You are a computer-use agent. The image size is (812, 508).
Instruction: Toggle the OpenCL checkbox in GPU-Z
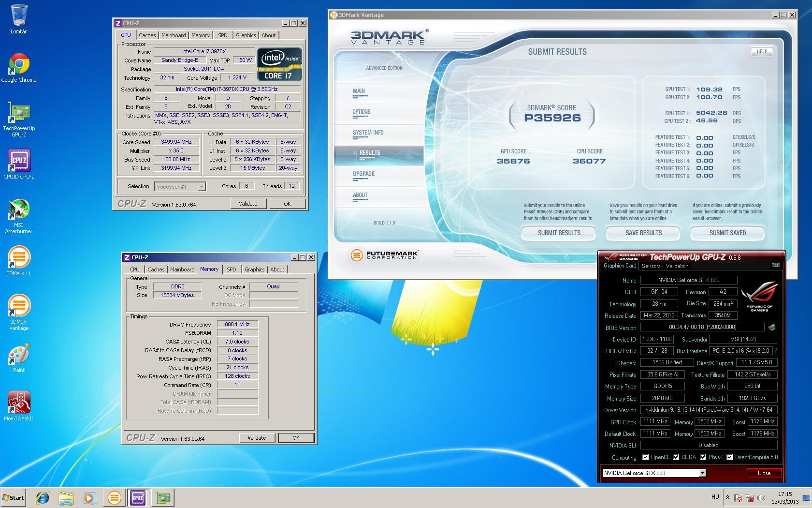(645, 457)
